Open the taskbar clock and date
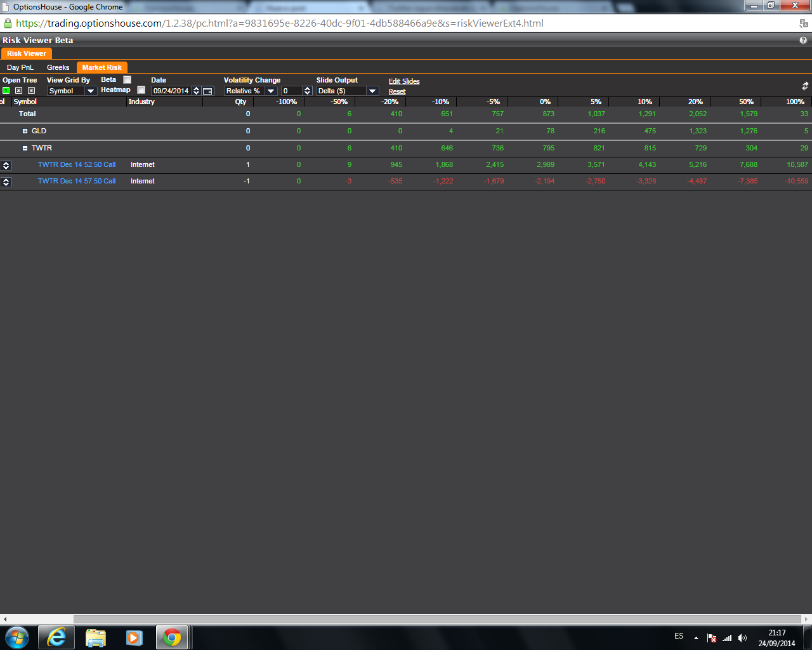This screenshot has width=812, height=650. [x=776, y=638]
